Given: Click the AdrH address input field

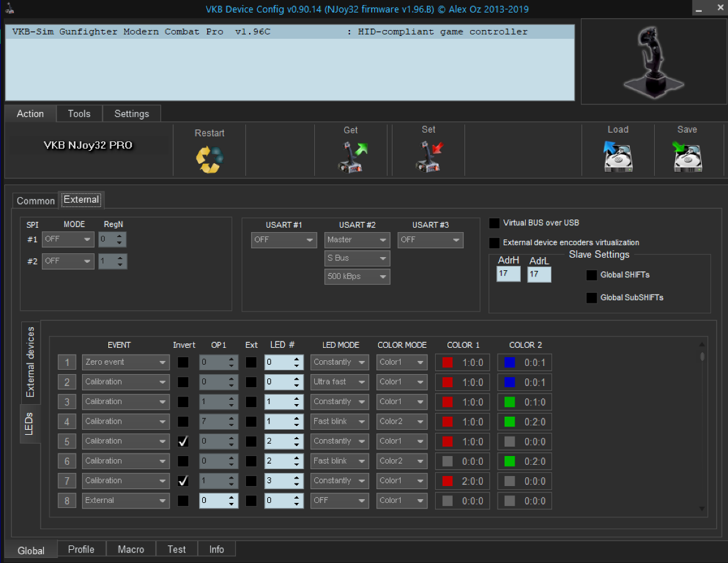Looking at the screenshot, I should pyautogui.click(x=508, y=274).
